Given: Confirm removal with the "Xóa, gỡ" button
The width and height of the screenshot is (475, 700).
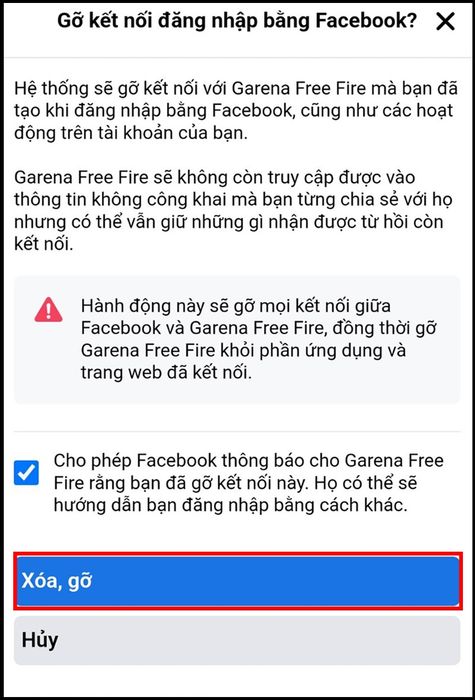Looking at the screenshot, I should click(237, 582).
